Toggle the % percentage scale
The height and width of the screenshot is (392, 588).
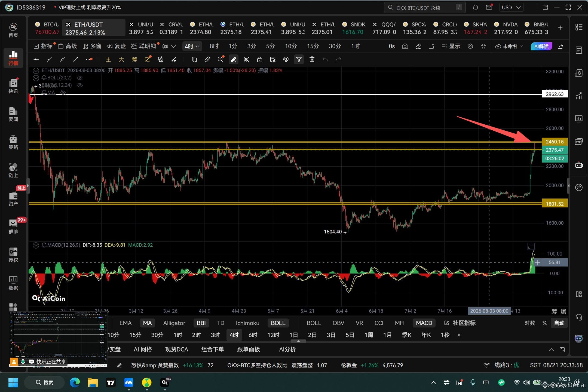tap(544, 323)
